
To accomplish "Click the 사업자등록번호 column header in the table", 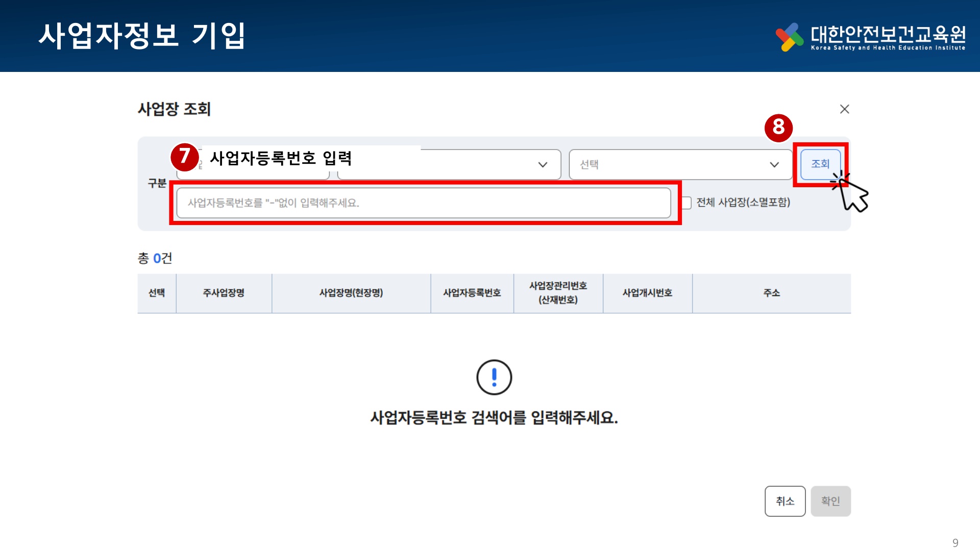I will (x=472, y=293).
